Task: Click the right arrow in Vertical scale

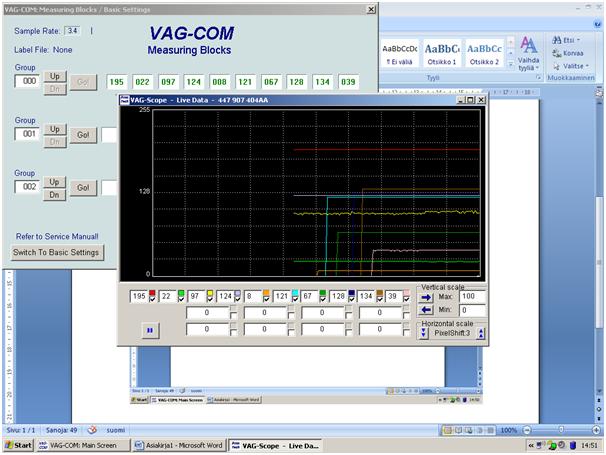Action: [x=424, y=297]
